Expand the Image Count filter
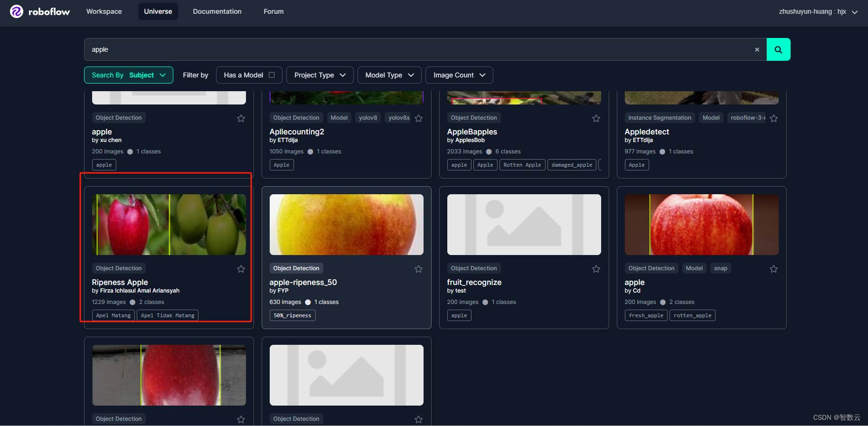868x426 pixels. coord(459,75)
